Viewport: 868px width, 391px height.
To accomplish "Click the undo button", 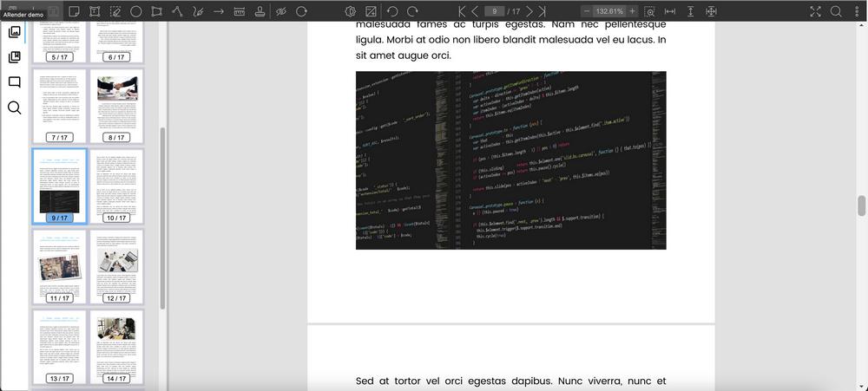I will (x=391, y=11).
